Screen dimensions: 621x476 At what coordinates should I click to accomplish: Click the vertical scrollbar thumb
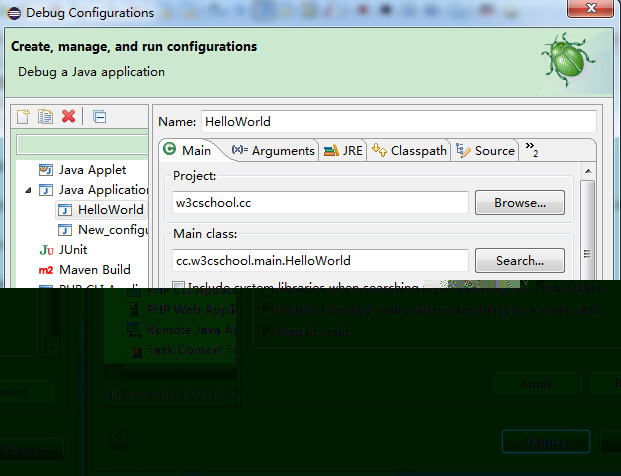(588, 230)
